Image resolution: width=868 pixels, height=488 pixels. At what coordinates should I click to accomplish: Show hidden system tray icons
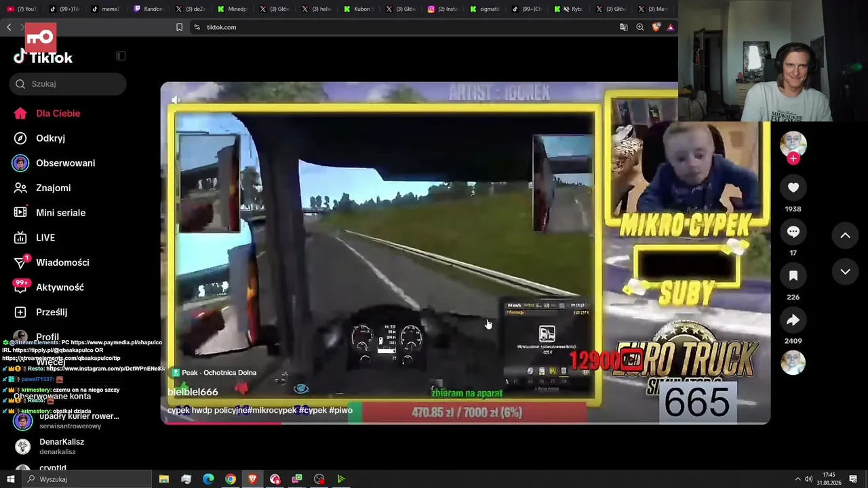(797, 479)
